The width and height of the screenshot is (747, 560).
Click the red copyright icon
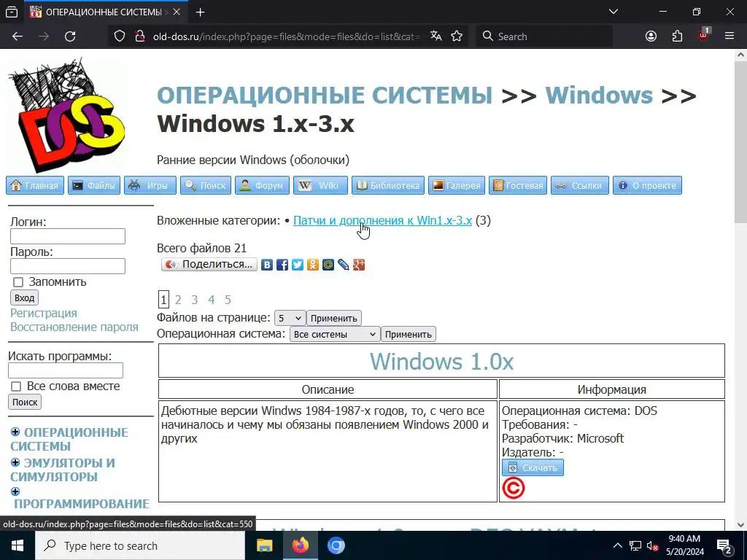click(514, 488)
